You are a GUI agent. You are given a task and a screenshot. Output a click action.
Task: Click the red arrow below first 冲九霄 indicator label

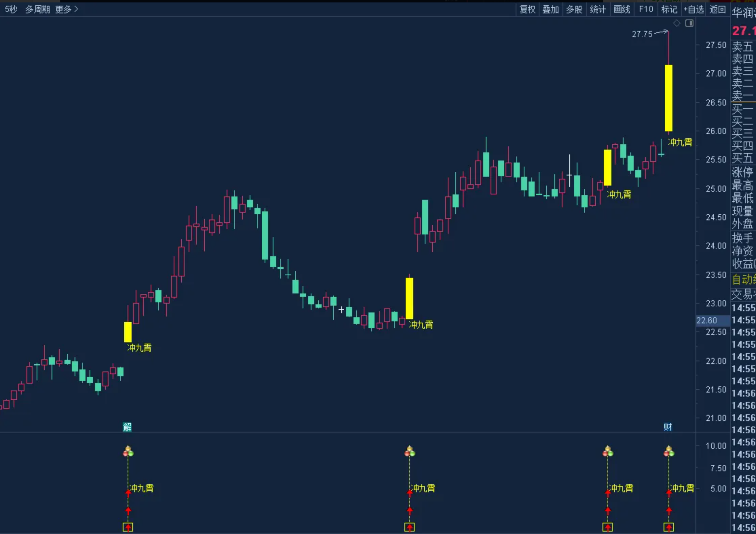[x=128, y=511]
